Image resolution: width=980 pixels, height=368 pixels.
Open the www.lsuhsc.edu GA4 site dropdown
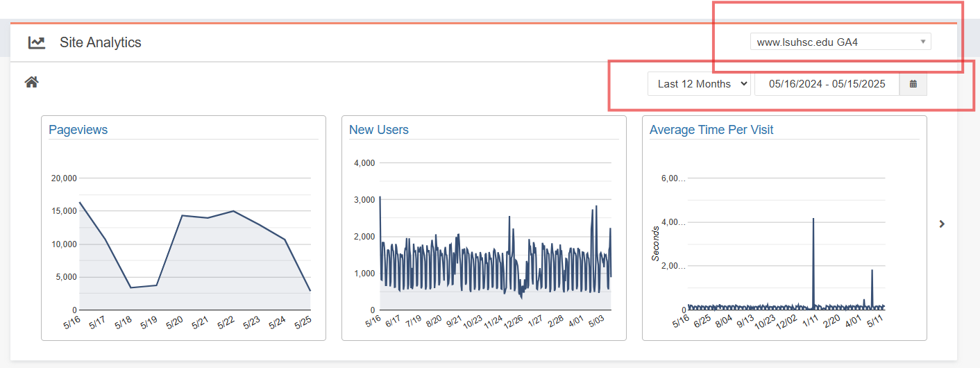point(840,42)
